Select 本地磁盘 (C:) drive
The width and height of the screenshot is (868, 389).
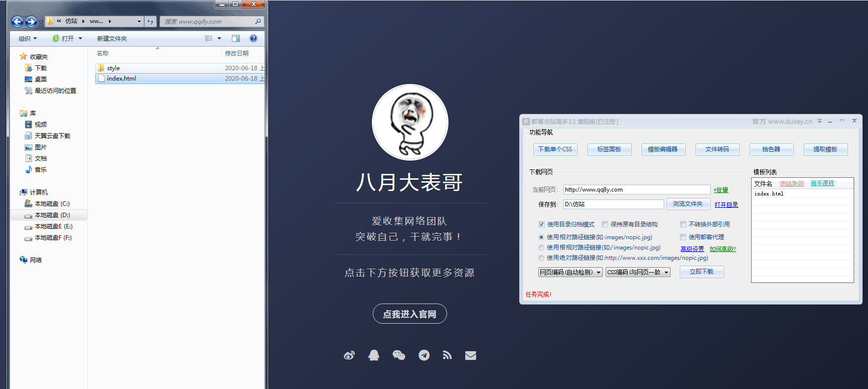(x=52, y=203)
